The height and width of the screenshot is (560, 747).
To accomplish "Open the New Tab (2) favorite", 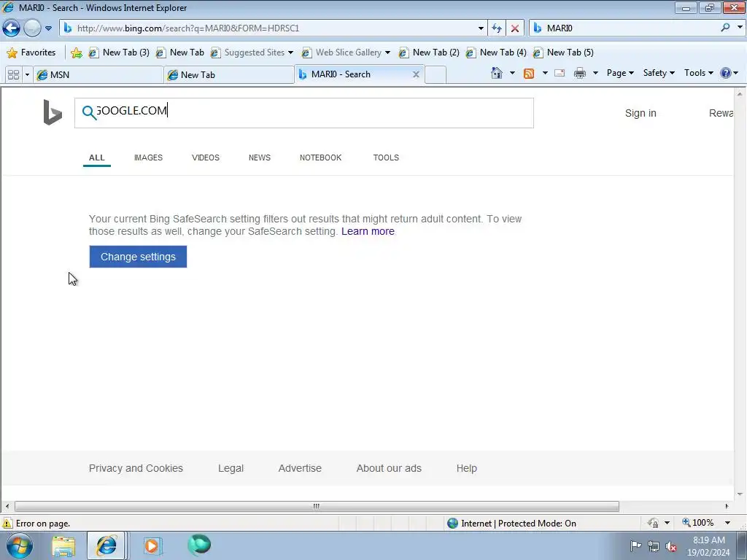I will click(429, 52).
